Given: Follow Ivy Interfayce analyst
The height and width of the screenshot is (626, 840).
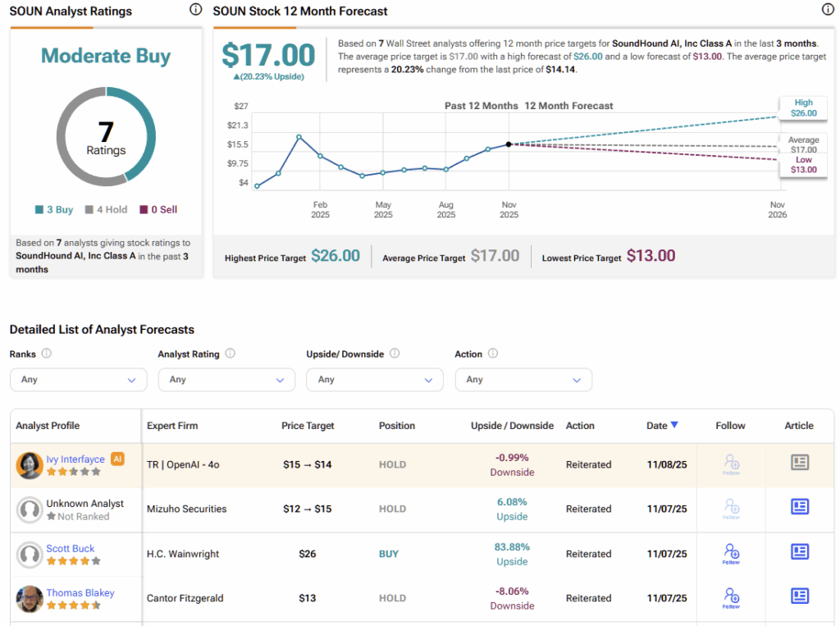Looking at the screenshot, I should click(732, 464).
